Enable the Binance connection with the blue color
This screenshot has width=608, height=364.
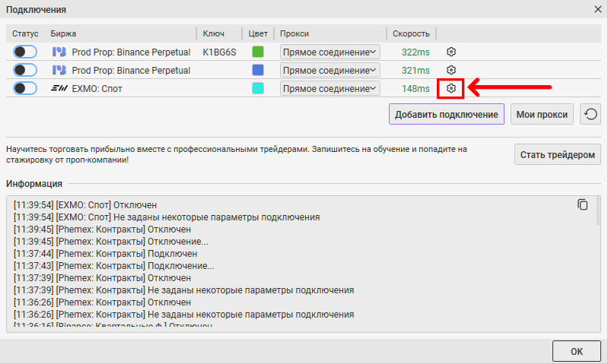click(25, 70)
